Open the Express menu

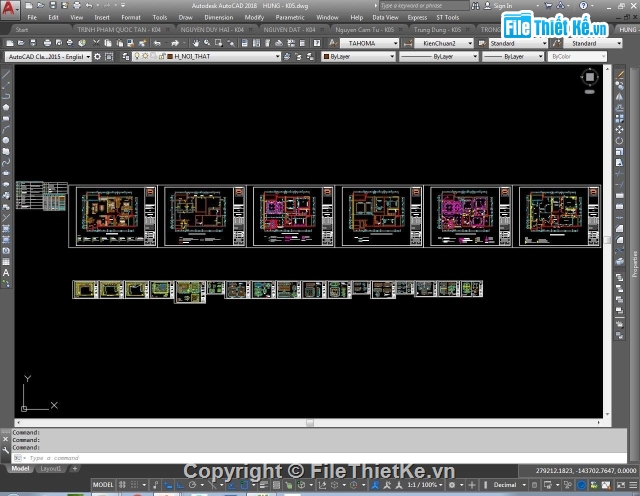(417, 18)
